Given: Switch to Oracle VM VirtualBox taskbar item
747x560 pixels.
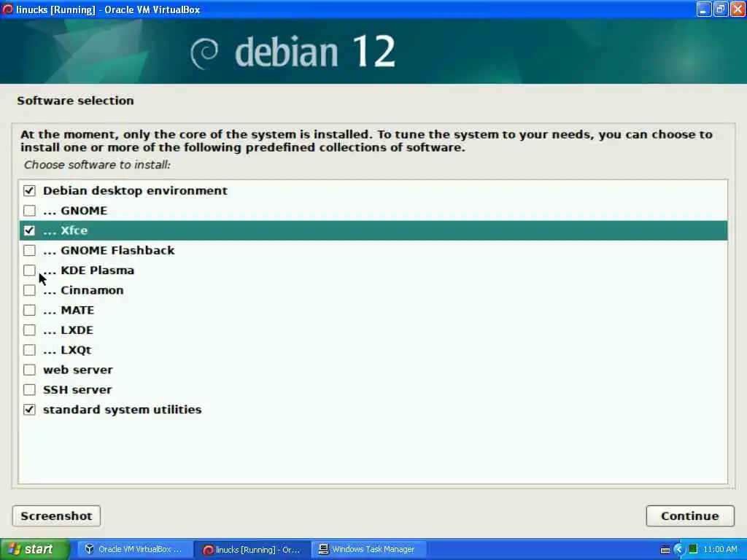Looking at the screenshot, I should click(x=134, y=550).
